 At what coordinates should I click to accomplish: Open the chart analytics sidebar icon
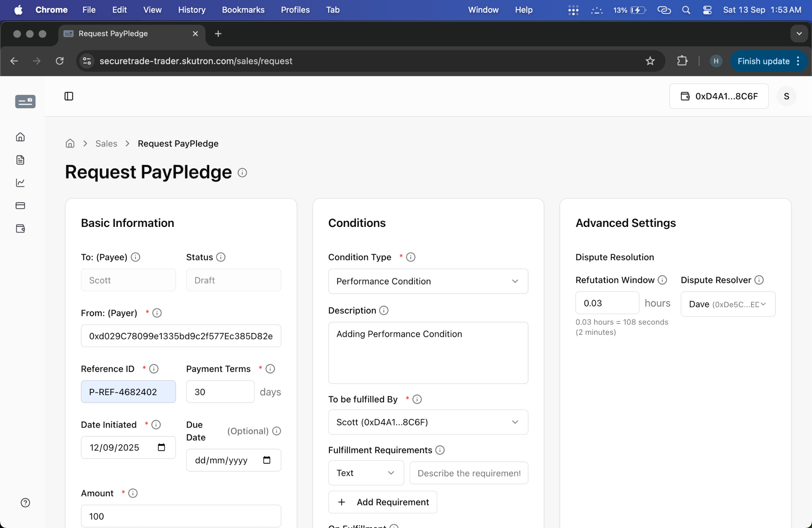coord(20,182)
